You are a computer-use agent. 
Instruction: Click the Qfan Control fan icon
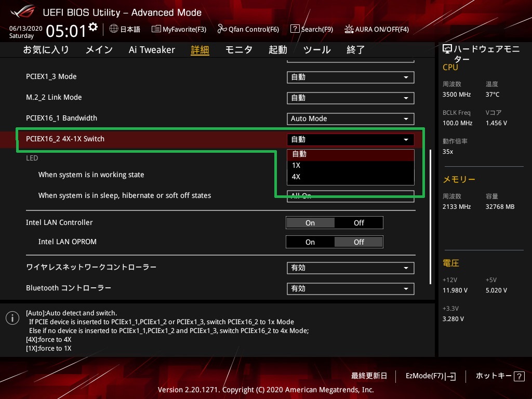tap(222, 29)
